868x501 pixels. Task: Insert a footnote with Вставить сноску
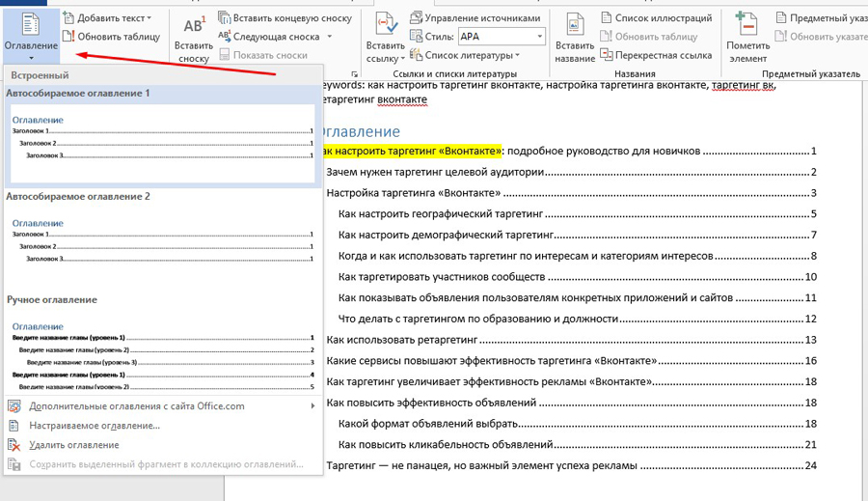click(x=194, y=40)
